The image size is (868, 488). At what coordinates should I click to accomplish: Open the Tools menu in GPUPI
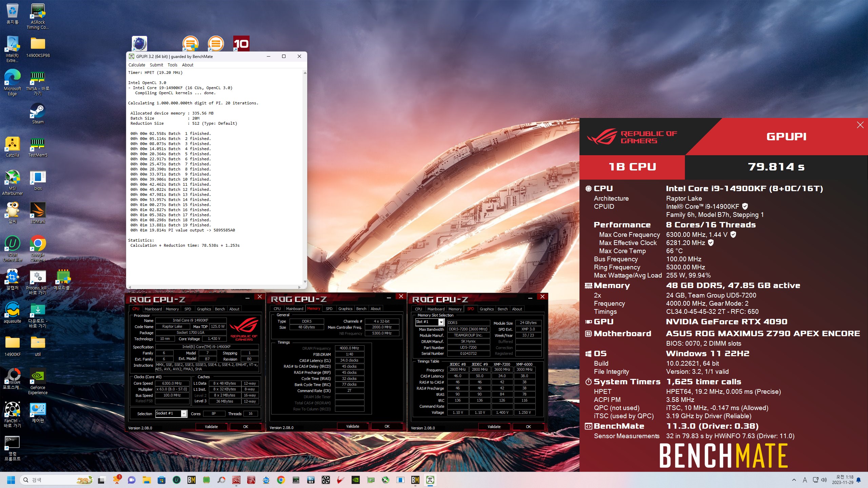coord(172,65)
